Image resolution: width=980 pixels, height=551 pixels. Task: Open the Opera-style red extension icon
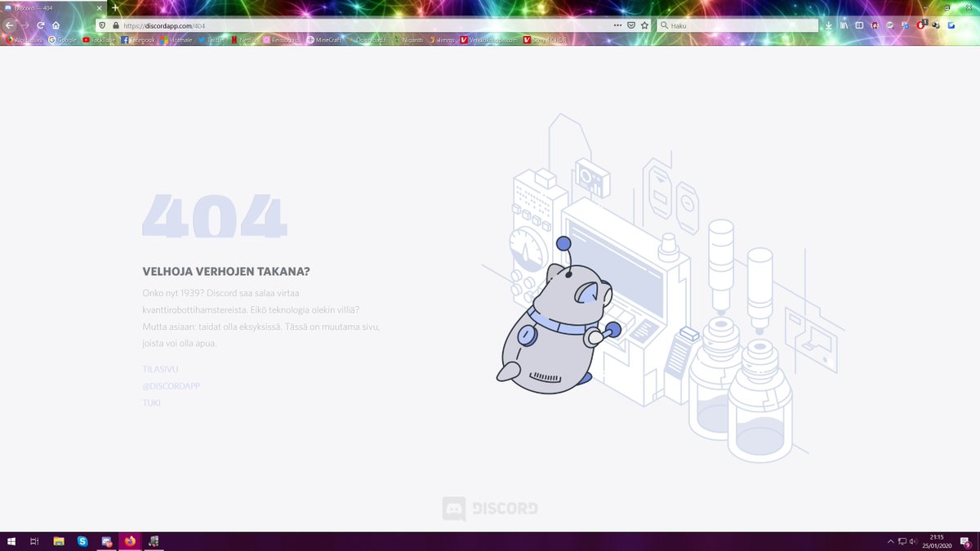(921, 25)
